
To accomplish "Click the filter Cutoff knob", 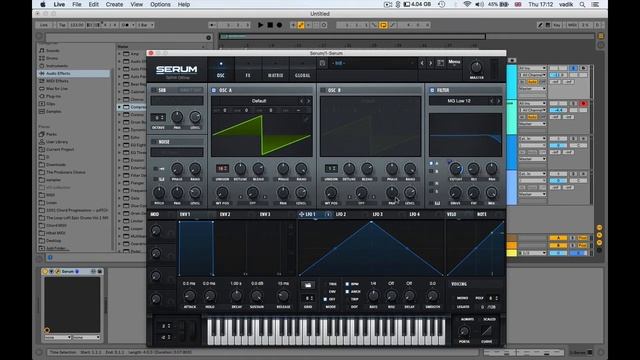I will tap(456, 169).
